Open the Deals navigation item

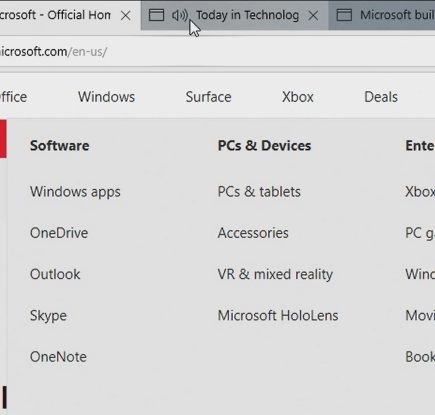(381, 97)
